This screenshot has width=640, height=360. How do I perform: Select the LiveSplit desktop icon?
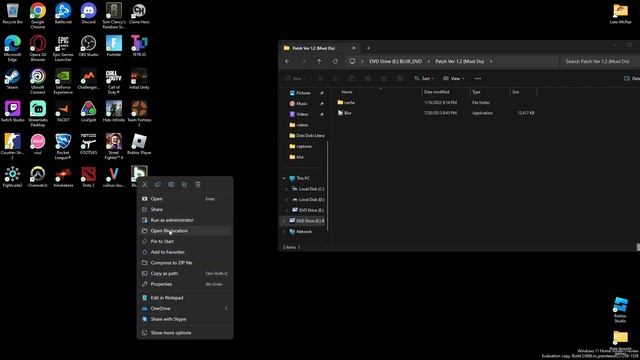(88, 111)
